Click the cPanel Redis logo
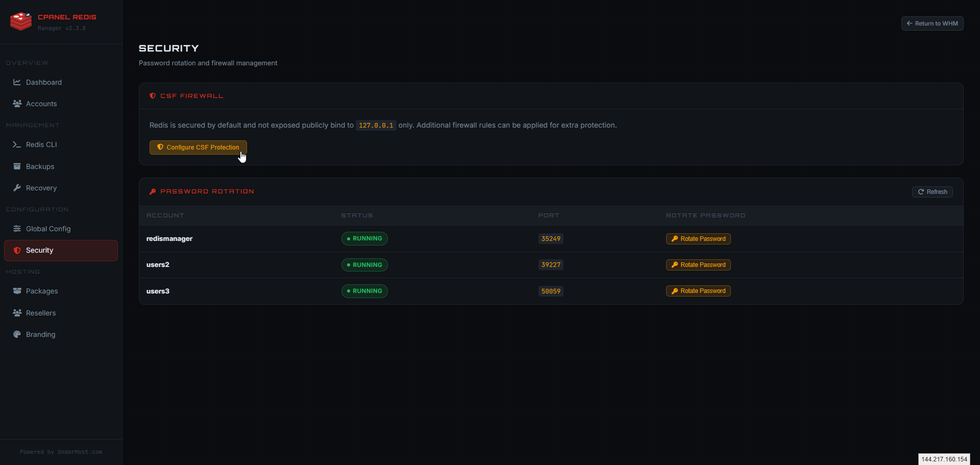Image resolution: width=980 pixels, height=465 pixels. click(20, 21)
